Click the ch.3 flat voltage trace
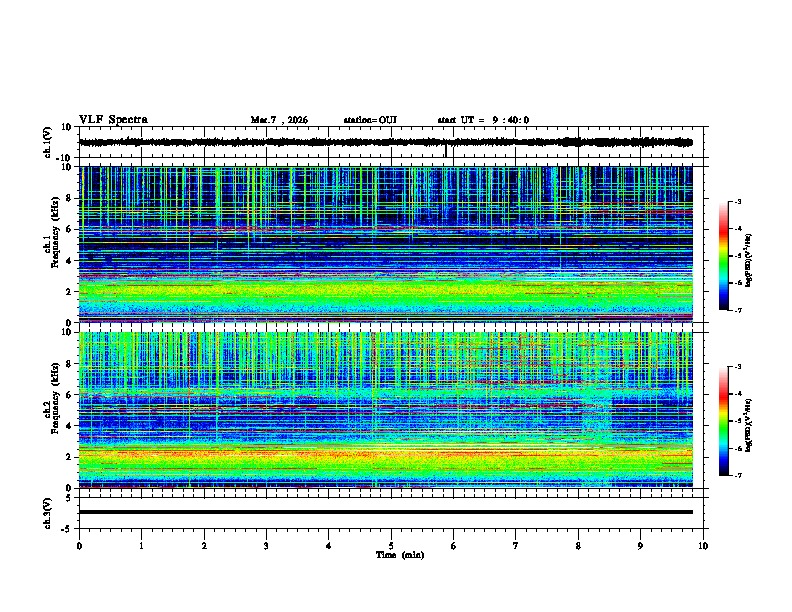Viewport: 792px width, 612px height. point(385,512)
